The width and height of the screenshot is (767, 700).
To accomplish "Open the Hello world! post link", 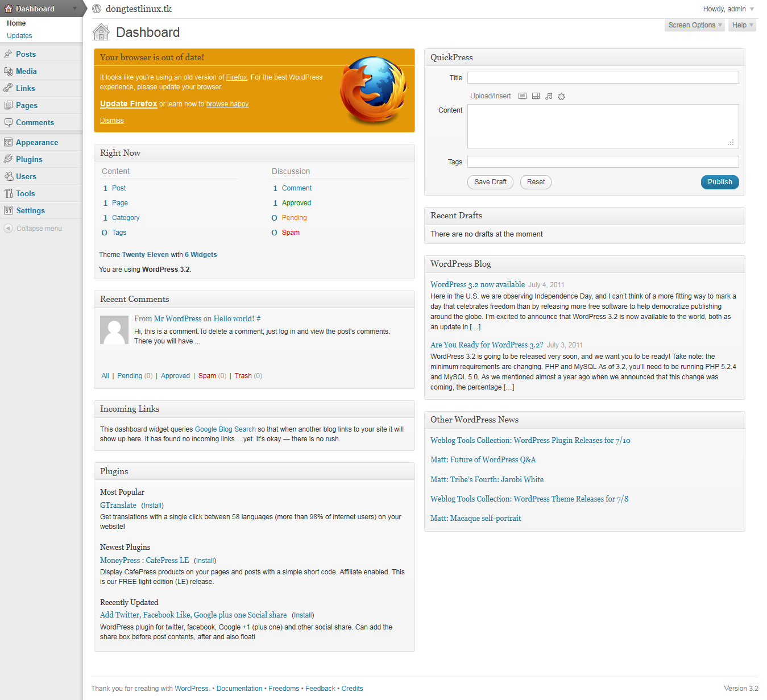I will (x=234, y=319).
